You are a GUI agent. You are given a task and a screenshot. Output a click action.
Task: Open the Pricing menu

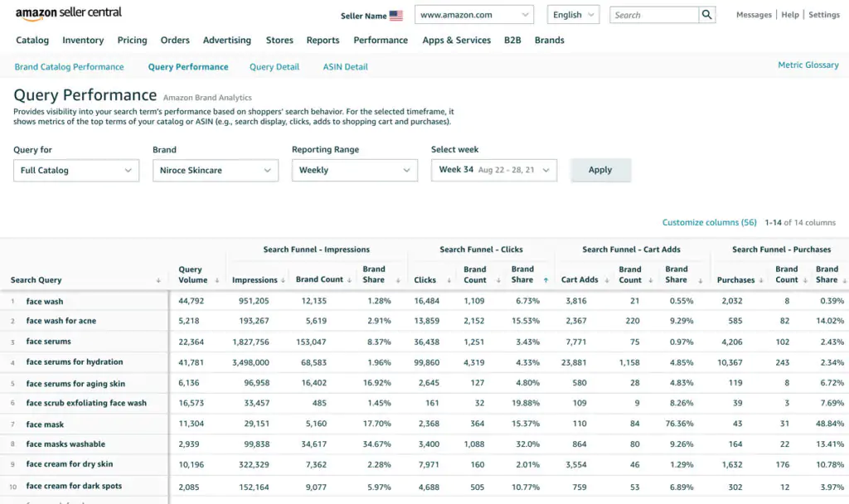(132, 40)
